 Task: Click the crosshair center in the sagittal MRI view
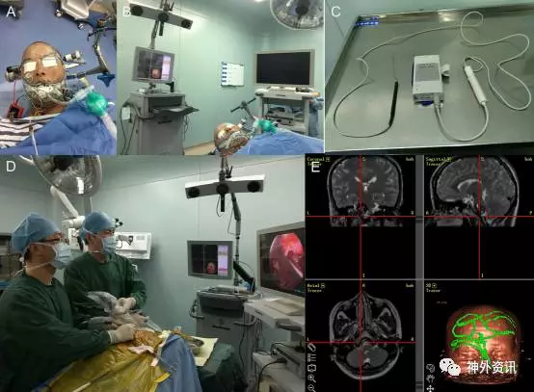point(479,217)
